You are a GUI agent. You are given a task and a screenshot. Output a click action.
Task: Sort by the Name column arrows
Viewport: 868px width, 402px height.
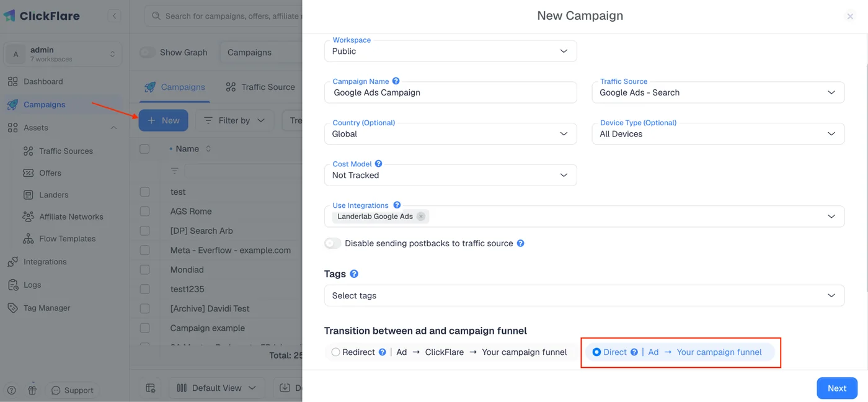[208, 149]
